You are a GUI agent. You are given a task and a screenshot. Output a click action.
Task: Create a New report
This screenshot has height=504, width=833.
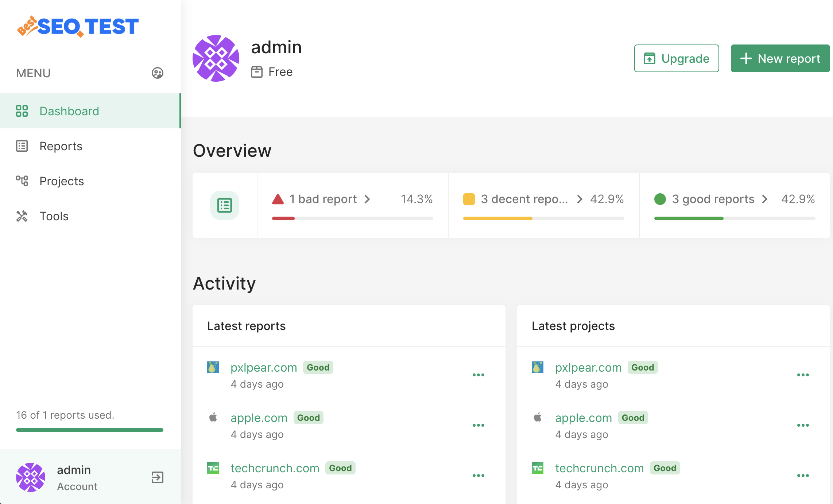pos(780,58)
